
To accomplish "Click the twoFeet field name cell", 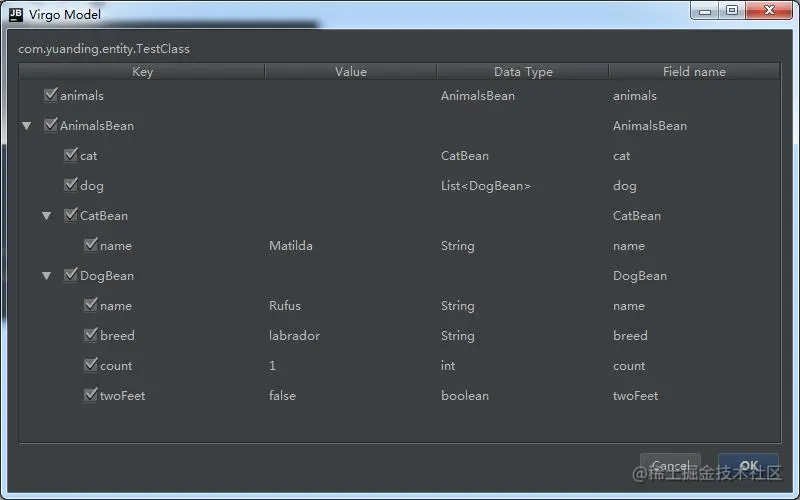I will (x=635, y=395).
